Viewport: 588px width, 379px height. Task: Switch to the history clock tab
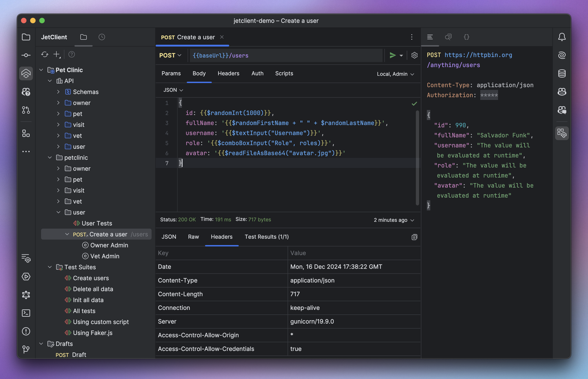point(102,37)
